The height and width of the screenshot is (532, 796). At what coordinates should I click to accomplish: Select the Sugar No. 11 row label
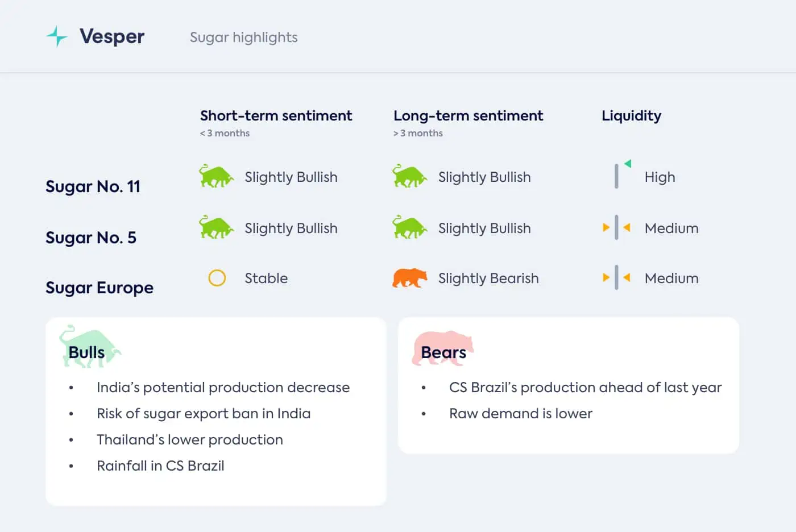pos(93,186)
